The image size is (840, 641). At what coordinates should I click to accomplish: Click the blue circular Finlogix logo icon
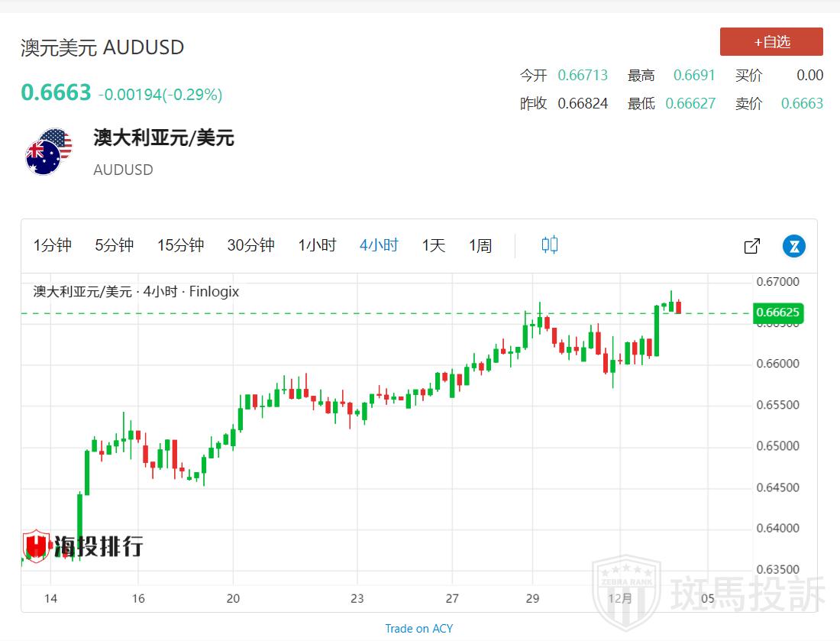[x=794, y=246]
